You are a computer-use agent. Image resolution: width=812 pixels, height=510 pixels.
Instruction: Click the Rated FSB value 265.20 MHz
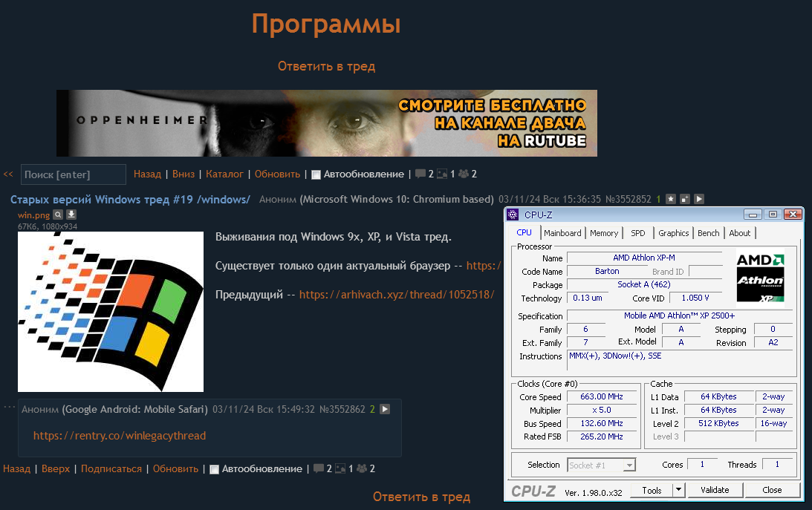tap(601, 437)
